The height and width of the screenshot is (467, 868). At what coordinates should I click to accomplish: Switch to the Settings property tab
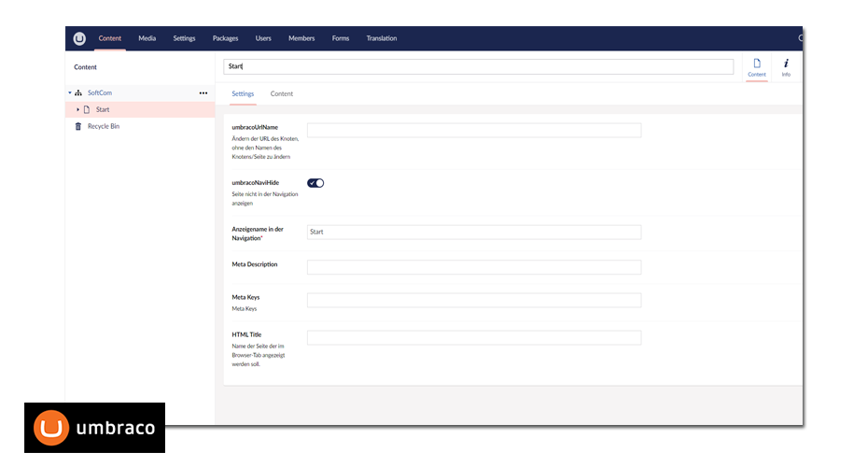click(x=243, y=93)
